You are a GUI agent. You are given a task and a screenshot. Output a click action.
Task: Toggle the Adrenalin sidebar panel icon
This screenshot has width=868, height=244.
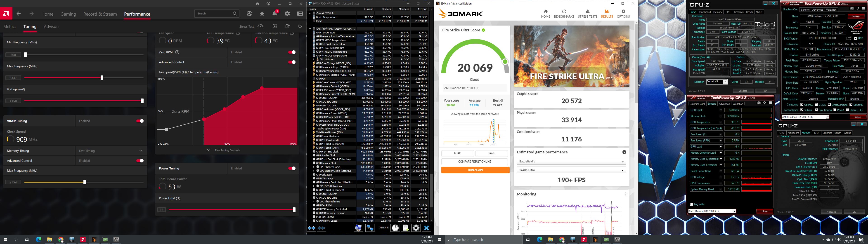pyautogui.click(x=300, y=14)
